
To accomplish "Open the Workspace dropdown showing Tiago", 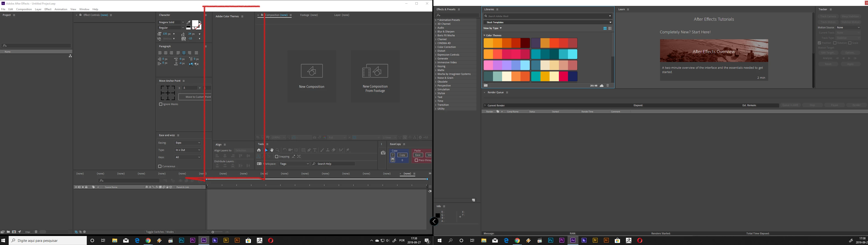I will coord(294,164).
